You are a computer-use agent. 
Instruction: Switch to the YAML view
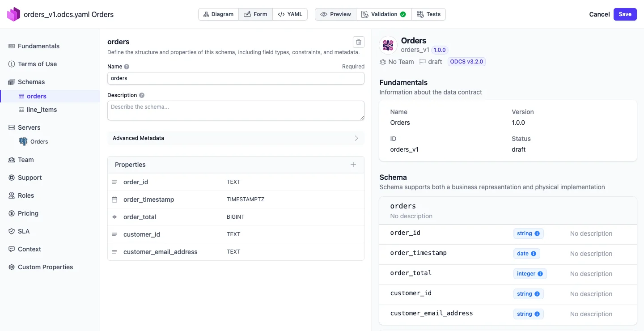coord(290,14)
